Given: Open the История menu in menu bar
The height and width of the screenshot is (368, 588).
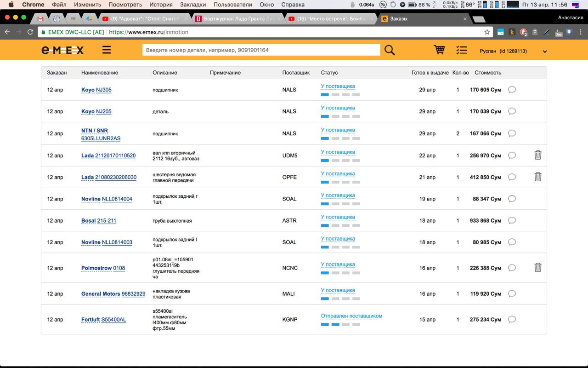Looking at the screenshot, I should pyautogui.click(x=161, y=5).
